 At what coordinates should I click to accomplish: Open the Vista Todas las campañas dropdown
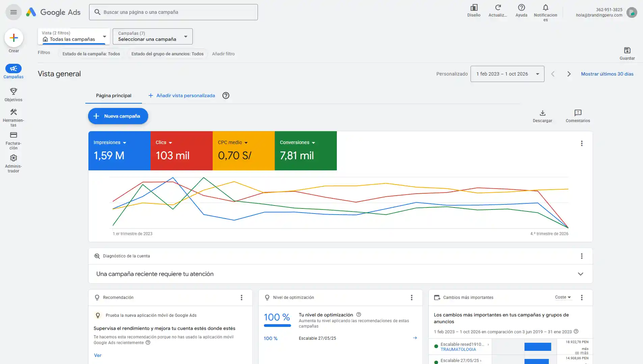coord(74,36)
